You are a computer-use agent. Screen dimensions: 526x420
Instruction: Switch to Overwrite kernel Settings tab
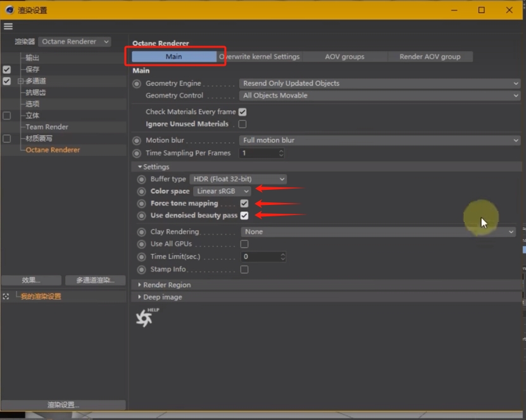[x=260, y=57]
